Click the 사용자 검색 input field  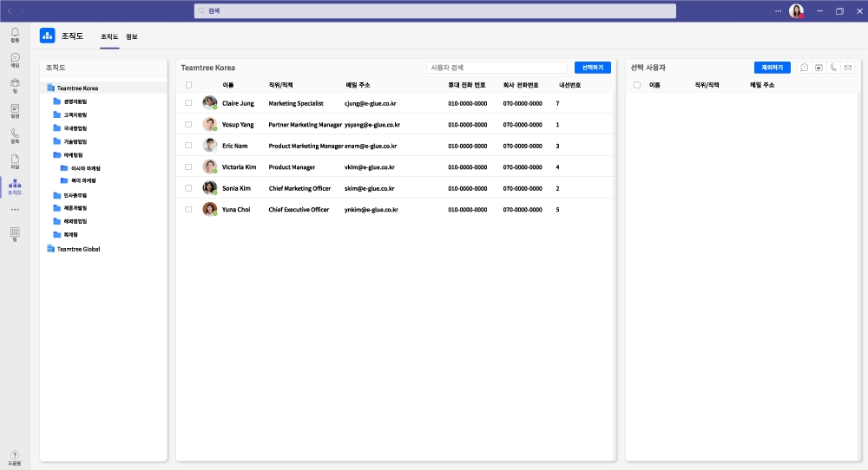pos(496,68)
